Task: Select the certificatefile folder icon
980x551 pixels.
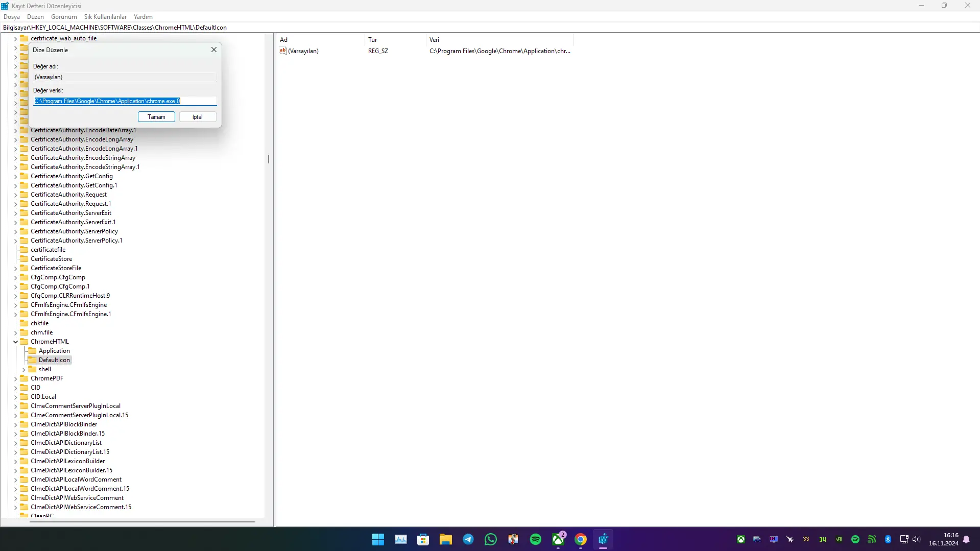Action: coord(24,250)
